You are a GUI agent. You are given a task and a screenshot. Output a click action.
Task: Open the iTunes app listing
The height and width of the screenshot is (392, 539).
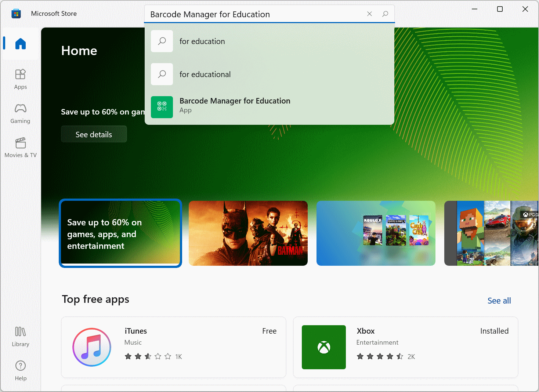[174, 347]
